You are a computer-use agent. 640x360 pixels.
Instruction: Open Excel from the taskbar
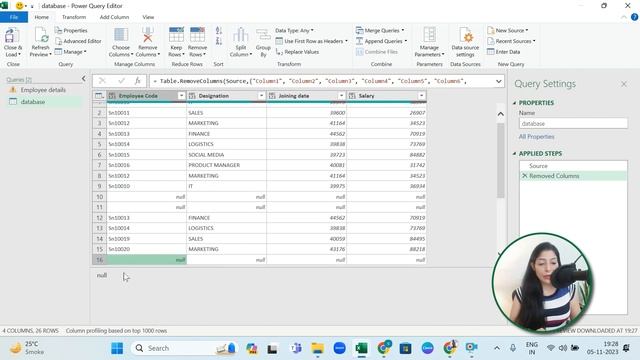click(x=361, y=348)
